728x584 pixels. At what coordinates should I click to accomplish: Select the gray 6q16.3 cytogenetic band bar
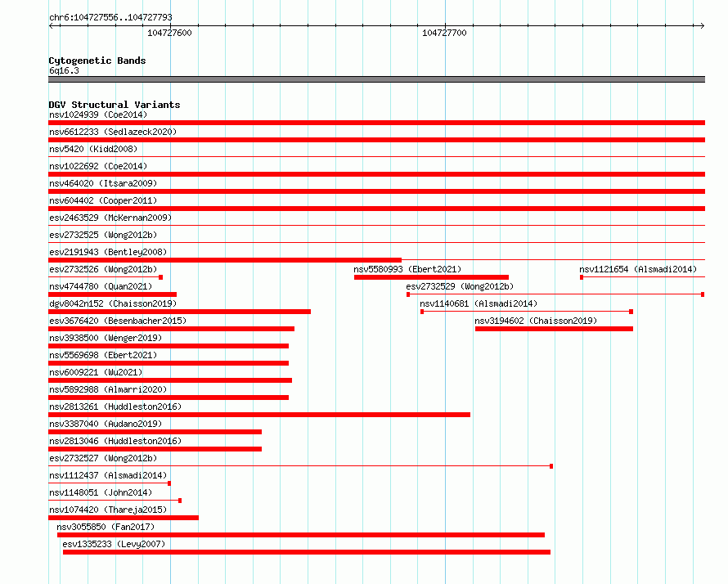coord(376,79)
